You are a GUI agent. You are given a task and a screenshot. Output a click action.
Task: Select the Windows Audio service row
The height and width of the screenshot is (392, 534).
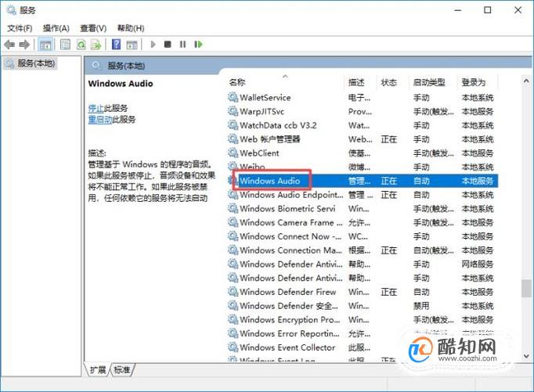(363, 181)
